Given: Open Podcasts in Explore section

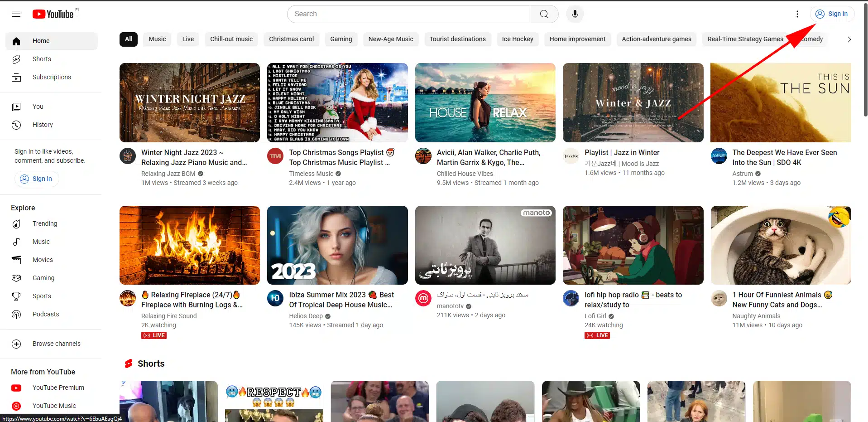Looking at the screenshot, I should coord(46,314).
